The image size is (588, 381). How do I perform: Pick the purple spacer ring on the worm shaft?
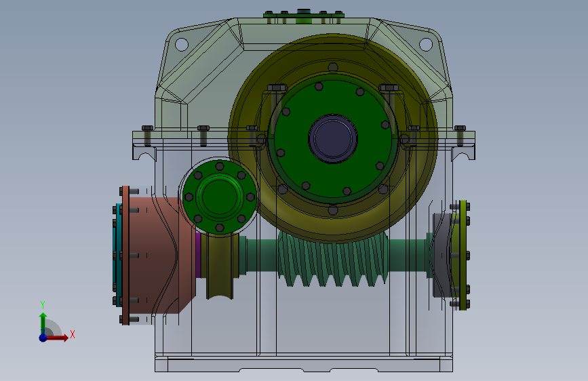198,255
